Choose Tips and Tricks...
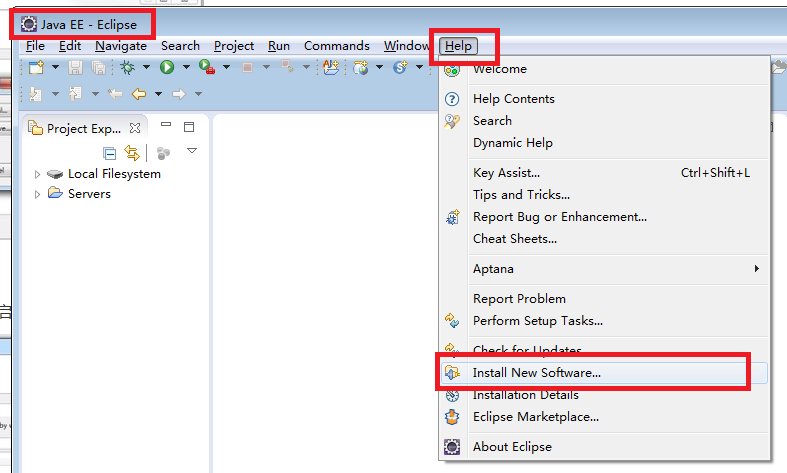This screenshot has height=473, width=787. pos(604,195)
